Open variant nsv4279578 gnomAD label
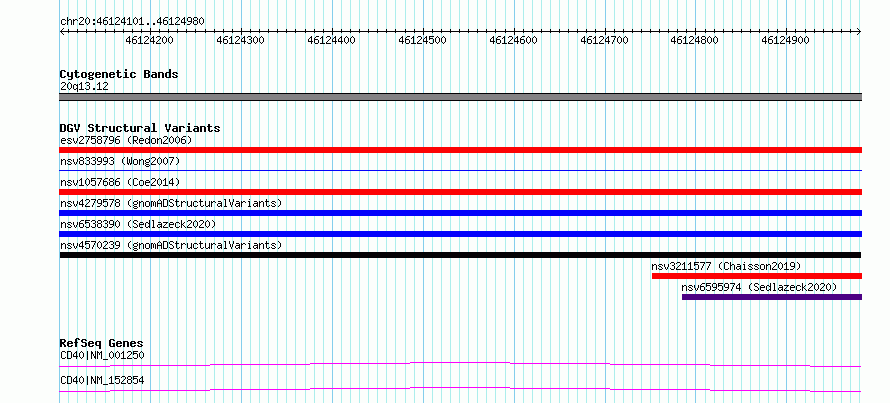This screenshot has width=890, height=403. point(171,203)
